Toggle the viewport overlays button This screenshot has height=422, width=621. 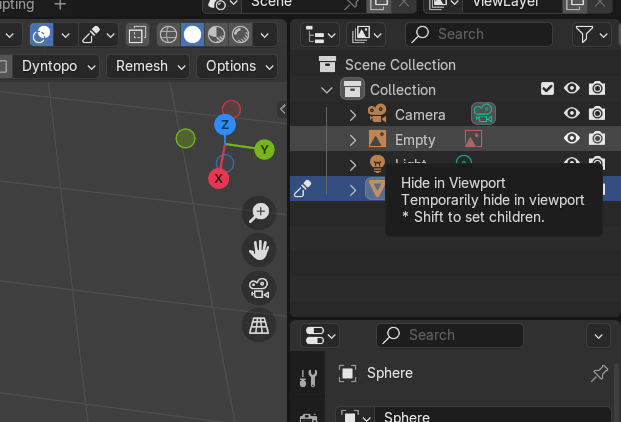[x=41, y=35]
